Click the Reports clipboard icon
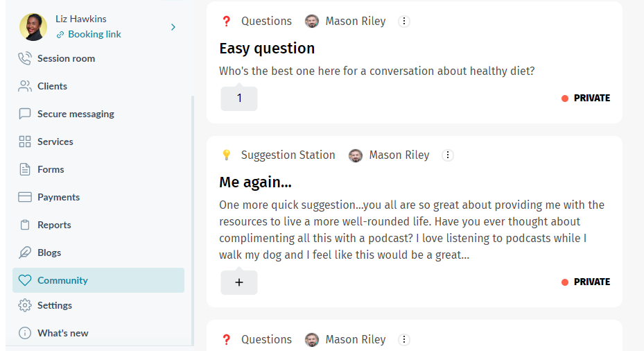 pyautogui.click(x=25, y=225)
